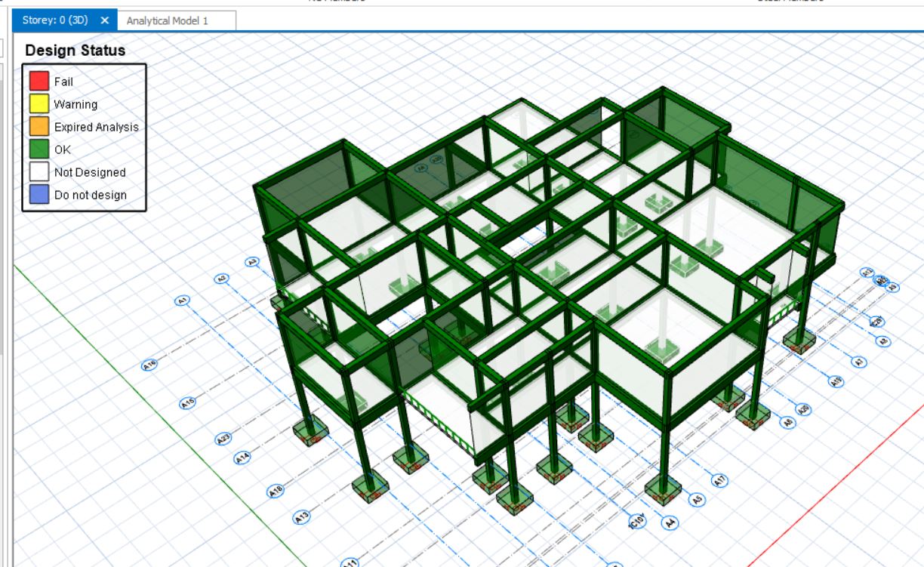
Task: Select grid line bubble A5
Action: pos(697,499)
